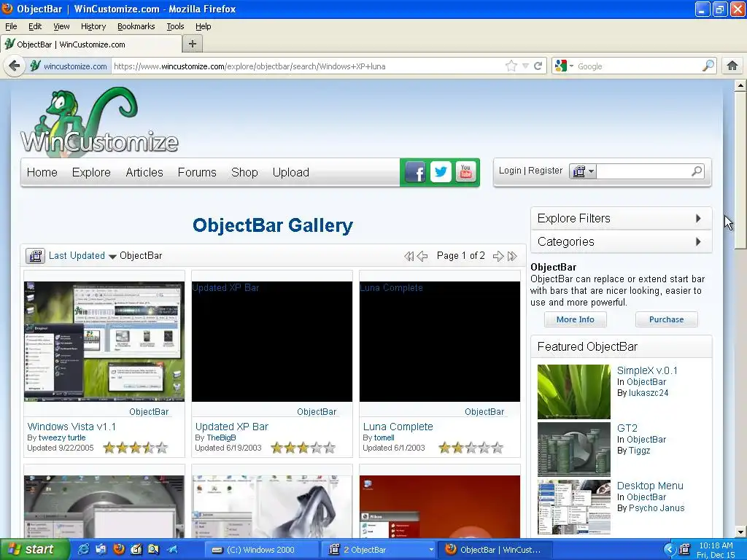Open the Desktop Menu featured link
This screenshot has width=747, height=560.
point(650,486)
